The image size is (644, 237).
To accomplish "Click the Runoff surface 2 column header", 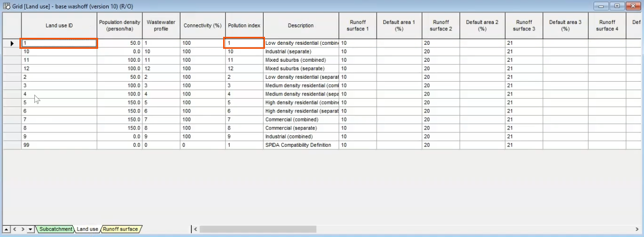I will pos(441,26).
